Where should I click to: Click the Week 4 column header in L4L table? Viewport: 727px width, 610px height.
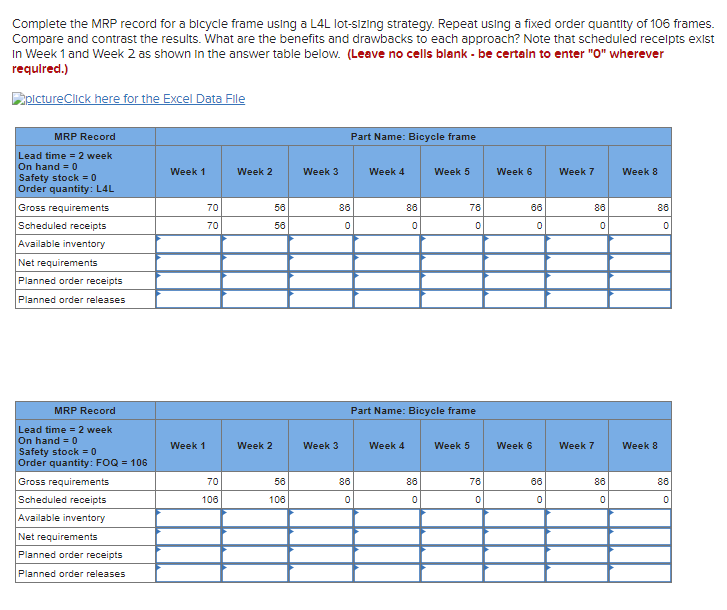[x=387, y=172]
